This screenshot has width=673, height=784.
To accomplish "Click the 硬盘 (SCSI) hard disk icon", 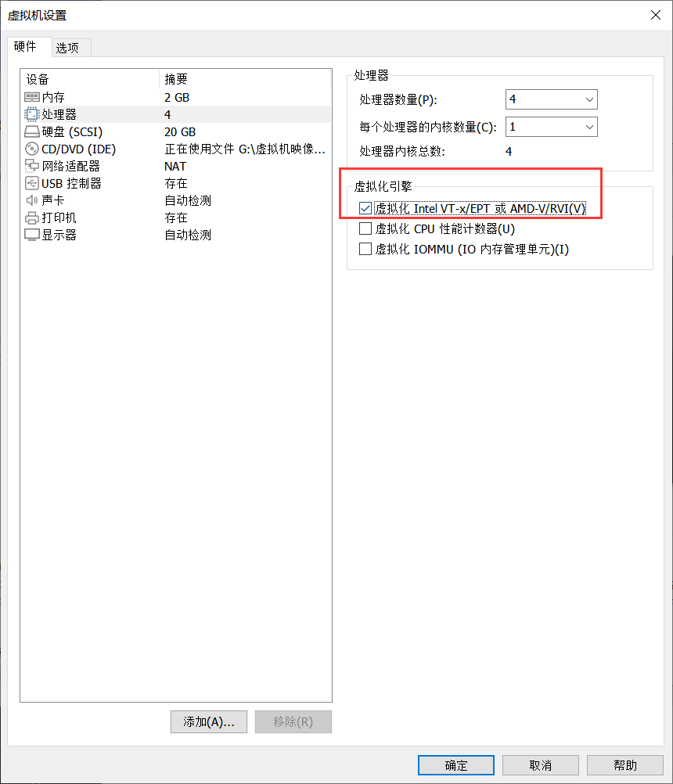I will click(x=32, y=131).
